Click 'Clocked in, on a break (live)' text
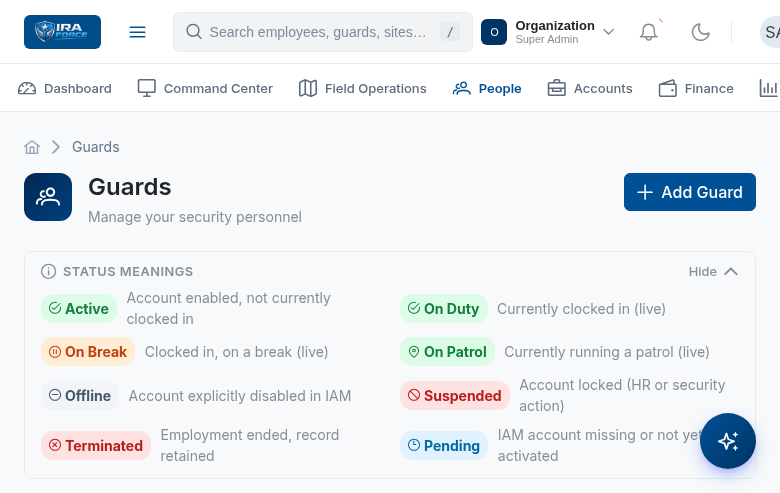Image resolution: width=780 pixels, height=493 pixels. [x=236, y=352]
